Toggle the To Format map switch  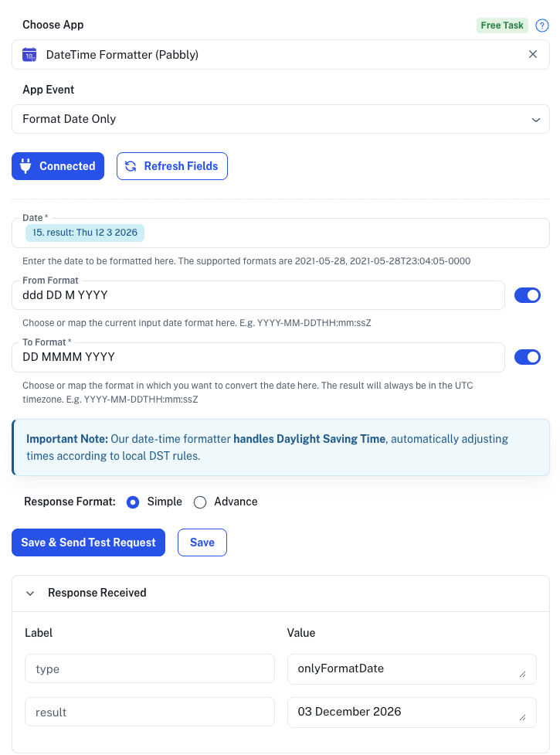[528, 357]
